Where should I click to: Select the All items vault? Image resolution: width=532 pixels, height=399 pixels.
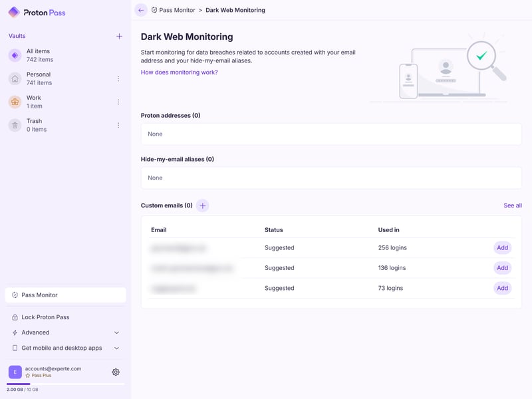[38, 55]
